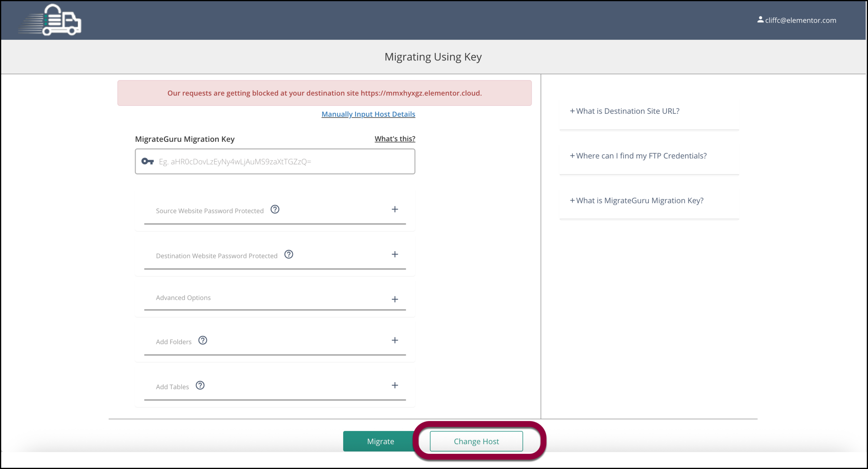Image resolution: width=868 pixels, height=469 pixels.
Task: Click help icon beside Destination Website Password Protected
Action: coord(289,254)
